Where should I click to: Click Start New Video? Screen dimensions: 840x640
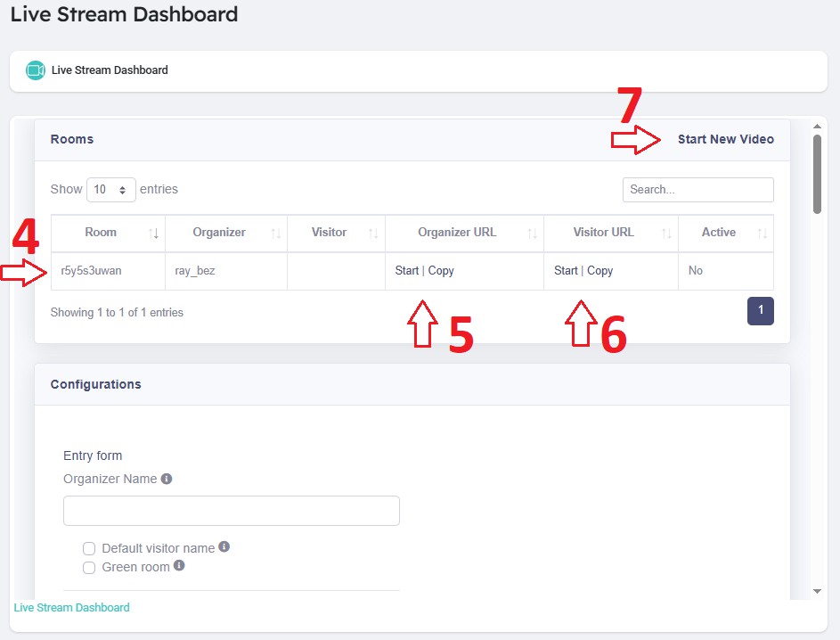pyautogui.click(x=725, y=139)
